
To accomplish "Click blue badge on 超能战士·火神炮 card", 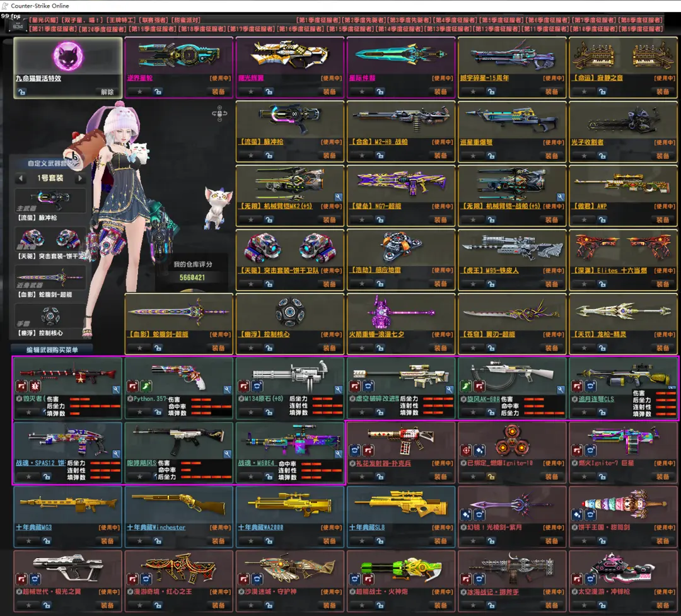I will point(355,579).
